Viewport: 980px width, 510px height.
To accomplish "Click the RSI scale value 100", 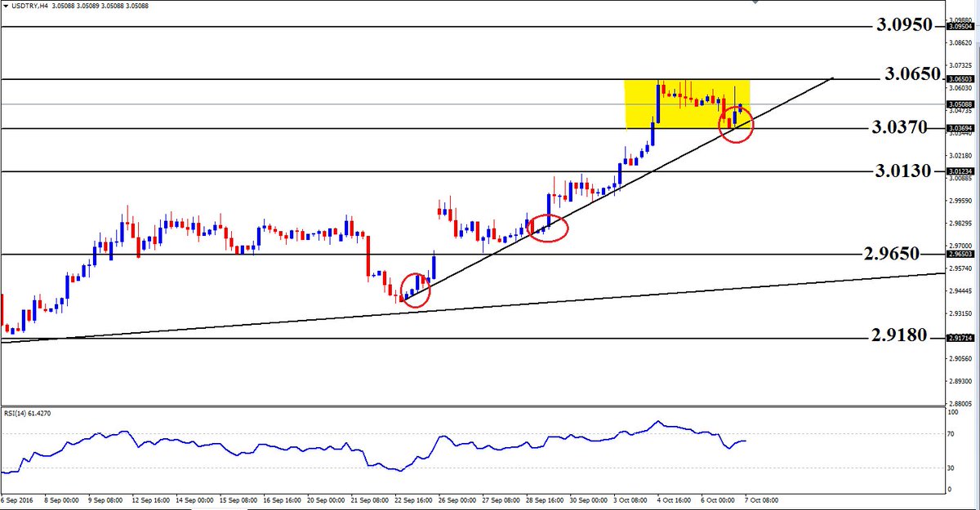I will pos(954,414).
